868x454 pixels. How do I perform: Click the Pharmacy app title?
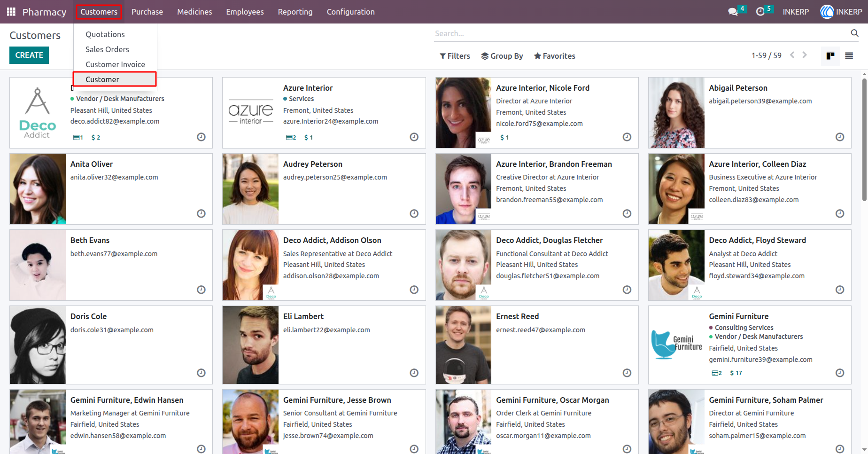pos(44,12)
